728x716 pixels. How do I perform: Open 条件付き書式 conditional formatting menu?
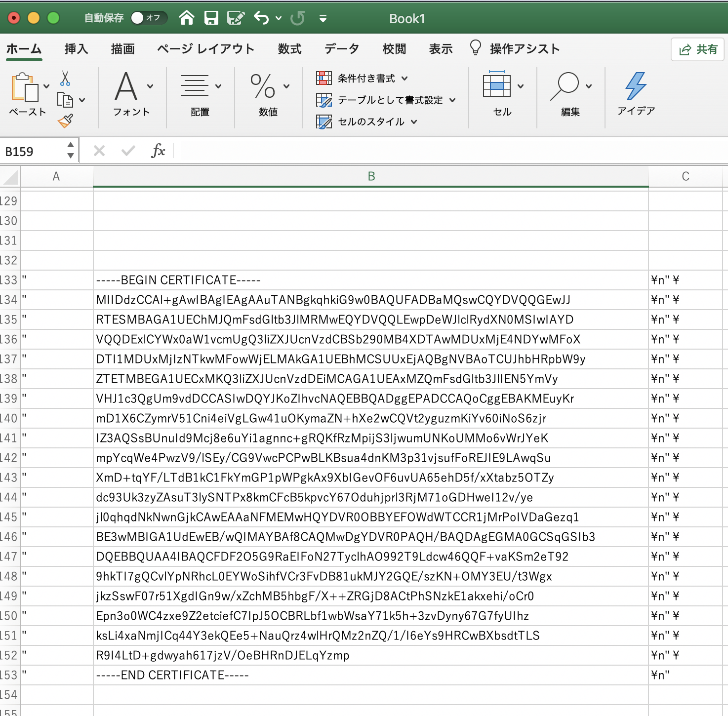click(363, 78)
